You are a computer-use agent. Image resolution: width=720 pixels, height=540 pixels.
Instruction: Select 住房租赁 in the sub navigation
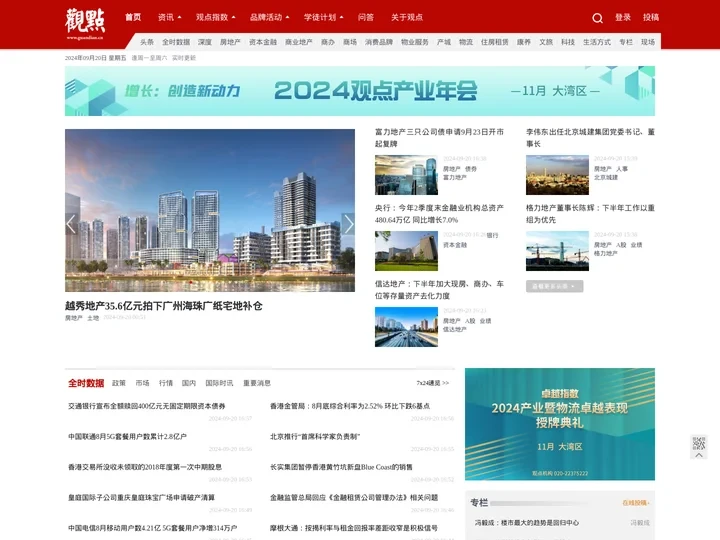coord(495,42)
